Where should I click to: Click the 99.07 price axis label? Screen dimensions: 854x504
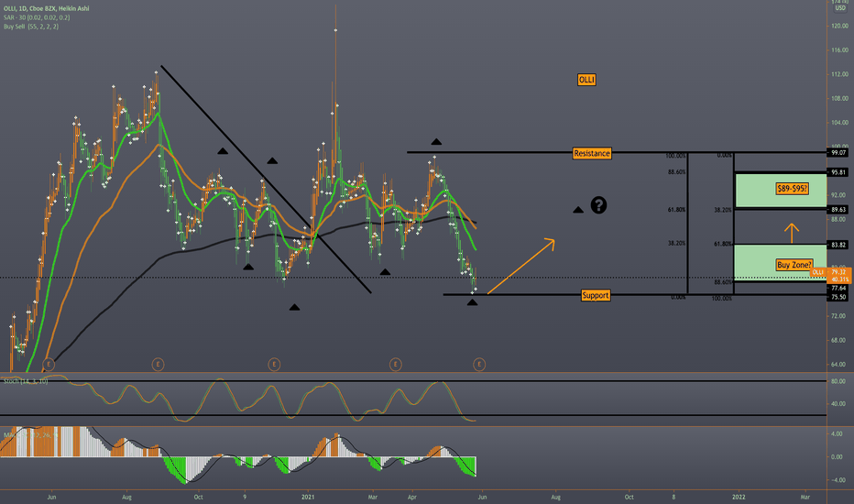pyautogui.click(x=838, y=154)
